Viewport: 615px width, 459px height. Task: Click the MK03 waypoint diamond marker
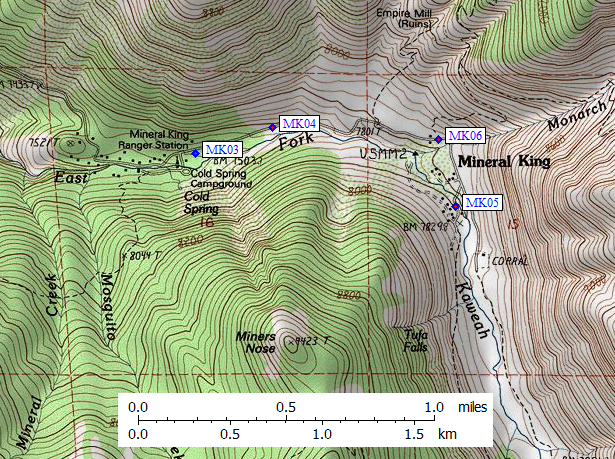[x=196, y=153]
